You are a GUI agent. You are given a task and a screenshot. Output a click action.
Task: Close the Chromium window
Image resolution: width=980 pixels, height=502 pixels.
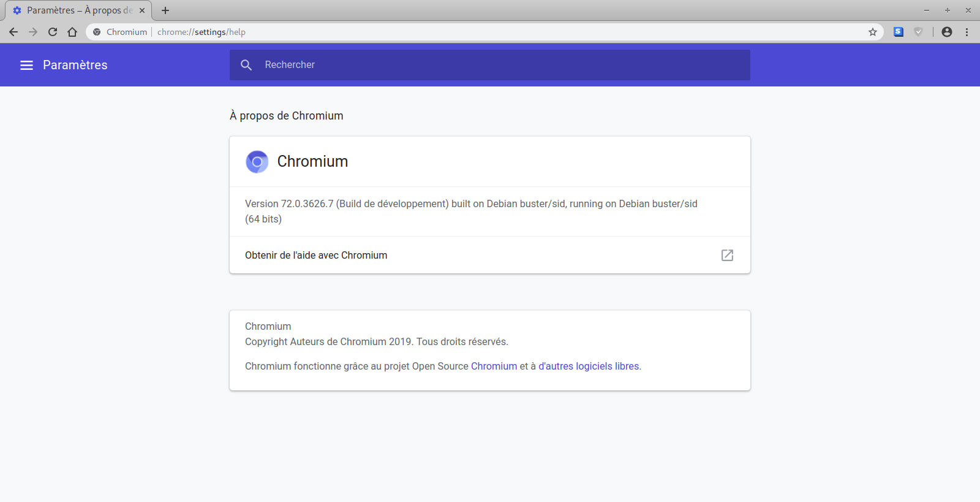pyautogui.click(x=968, y=10)
